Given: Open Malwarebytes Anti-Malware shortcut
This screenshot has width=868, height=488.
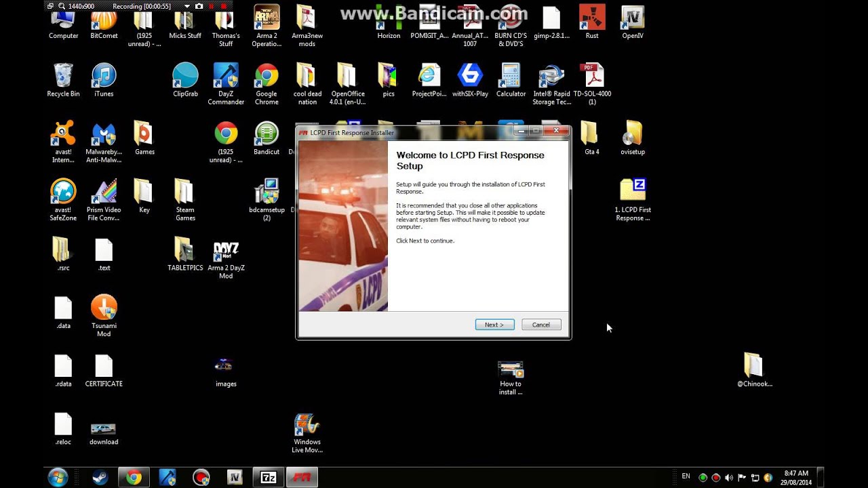Looking at the screenshot, I should click(x=104, y=142).
